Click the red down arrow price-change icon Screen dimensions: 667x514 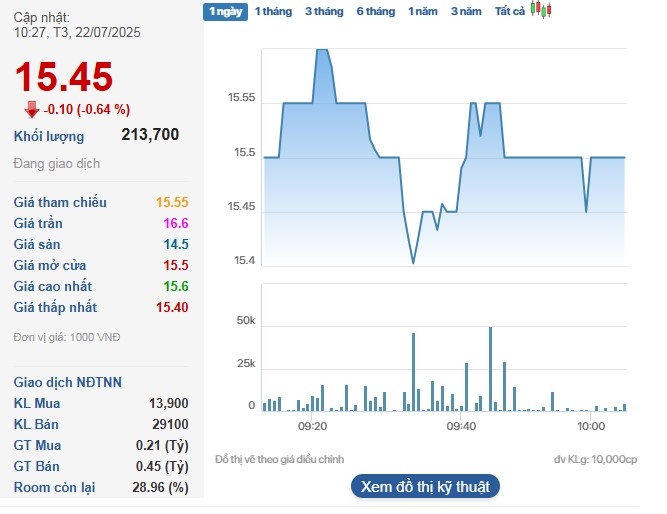pyautogui.click(x=31, y=109)
